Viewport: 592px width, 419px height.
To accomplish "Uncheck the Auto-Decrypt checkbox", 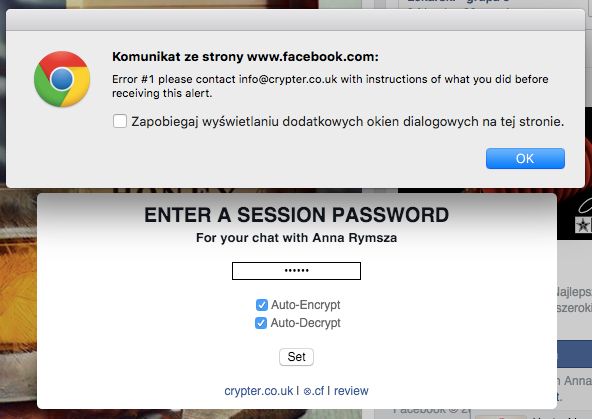I will pyautogui.click(x=261, y=323).
